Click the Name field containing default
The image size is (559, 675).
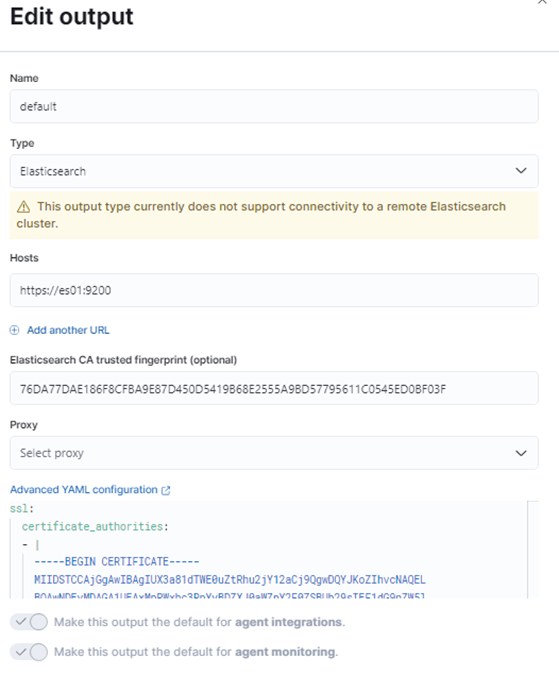tap(274, 106)
